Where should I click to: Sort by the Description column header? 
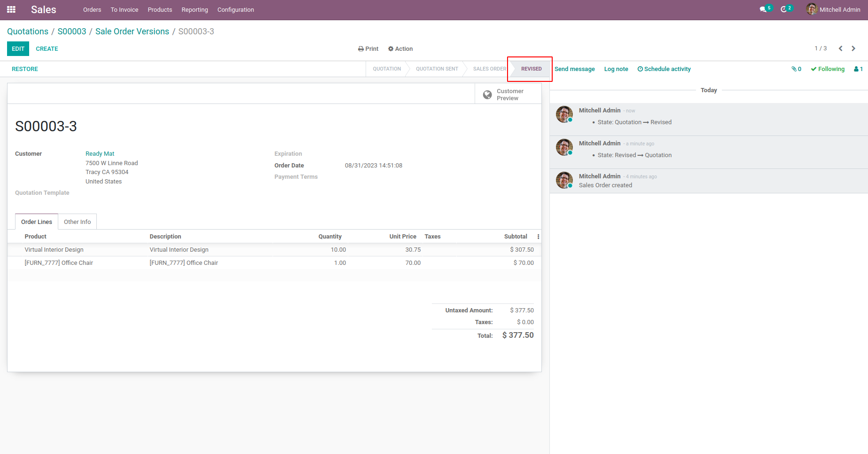[165, 237]
